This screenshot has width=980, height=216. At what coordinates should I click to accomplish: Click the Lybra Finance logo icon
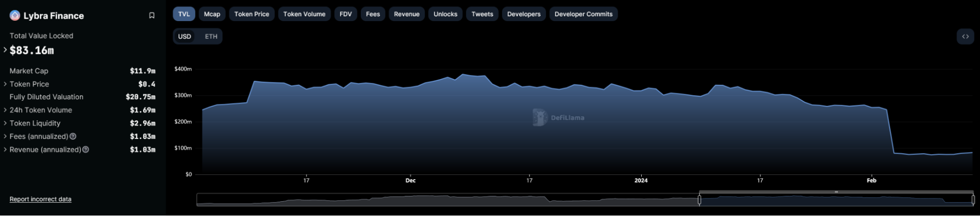15,16
